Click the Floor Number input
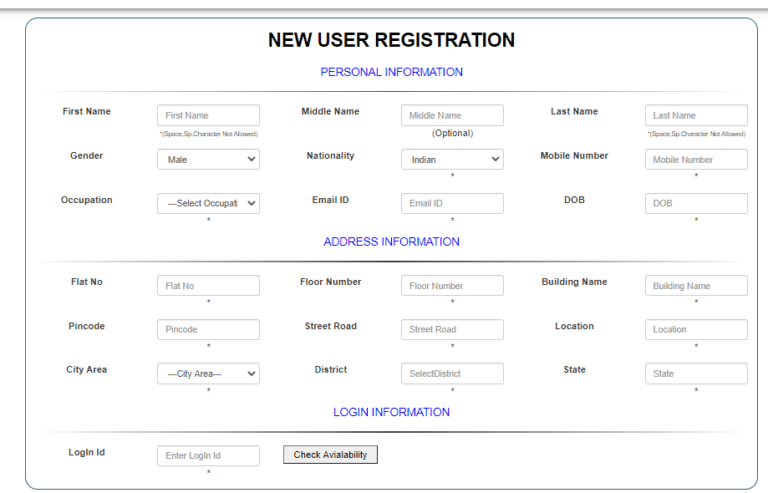Image resolution: width=768 pixels, height=493 pixels. tap(452, 286)
